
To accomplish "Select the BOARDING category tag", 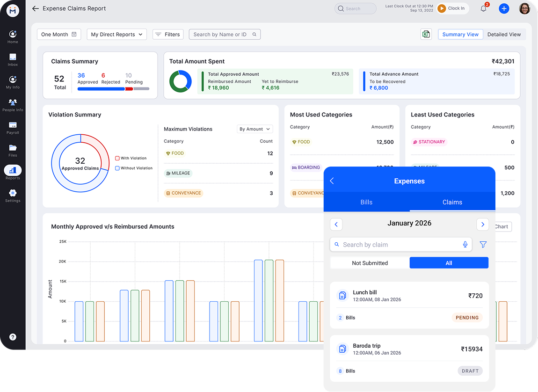I will pos(305,168).
